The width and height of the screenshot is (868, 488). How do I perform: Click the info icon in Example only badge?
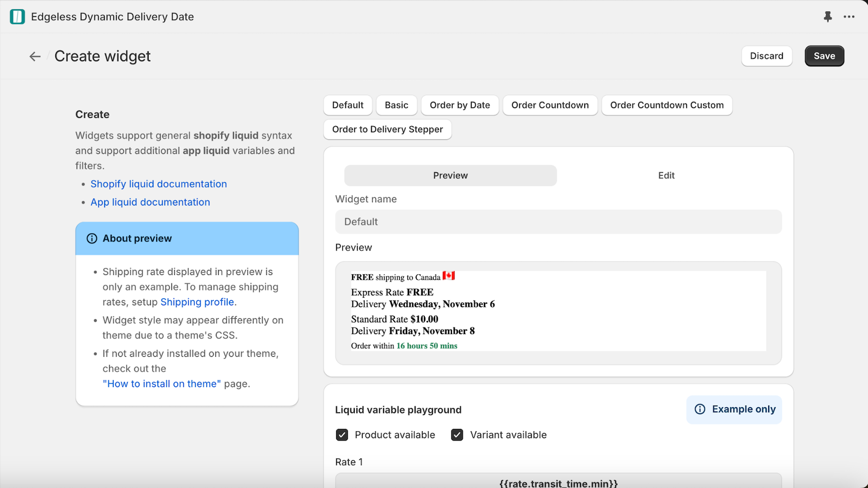pos(700,409)
